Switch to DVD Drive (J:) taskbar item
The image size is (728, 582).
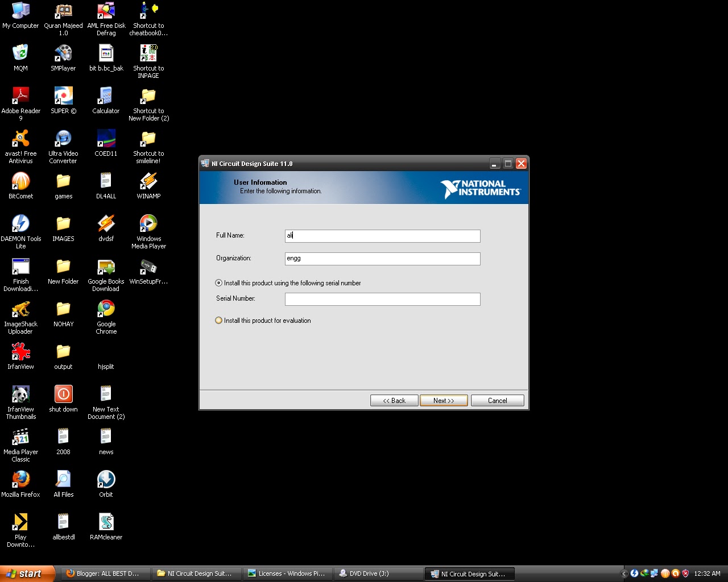coord(379,573)
